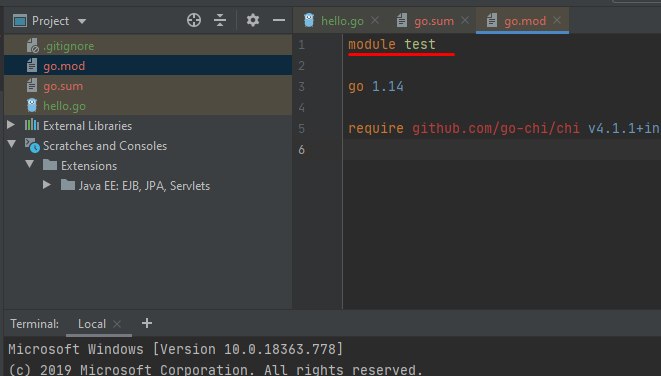
Task: Hide the Project tool window
Action: [x=279, y=20]
